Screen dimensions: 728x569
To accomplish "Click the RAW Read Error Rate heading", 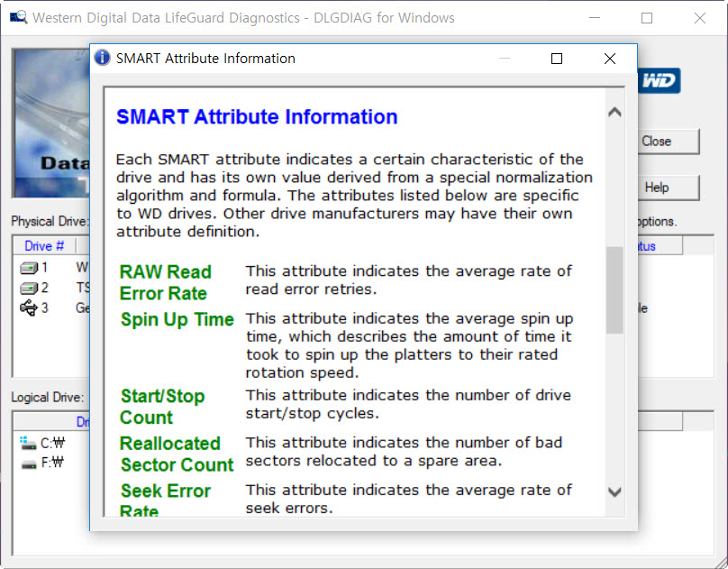I will [165, 282].
